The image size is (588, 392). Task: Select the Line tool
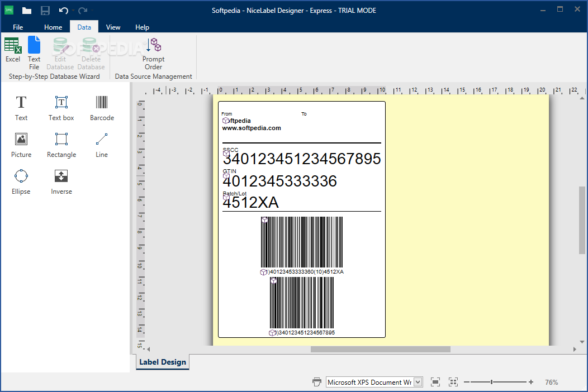coord(102,145)
